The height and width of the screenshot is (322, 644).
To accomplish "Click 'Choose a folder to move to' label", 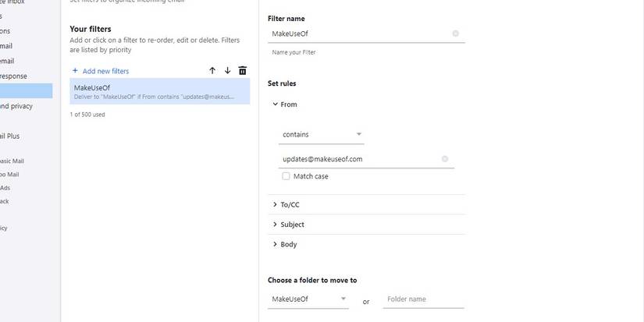I will (x=312, y=280).
